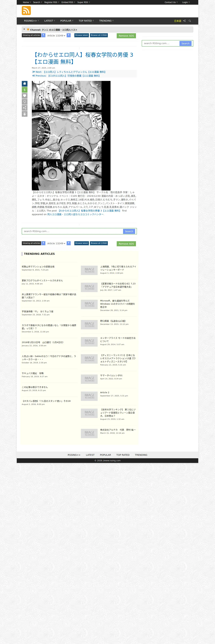
Task: Focus the wide search field below the article
Action: [x=73, y=231]
